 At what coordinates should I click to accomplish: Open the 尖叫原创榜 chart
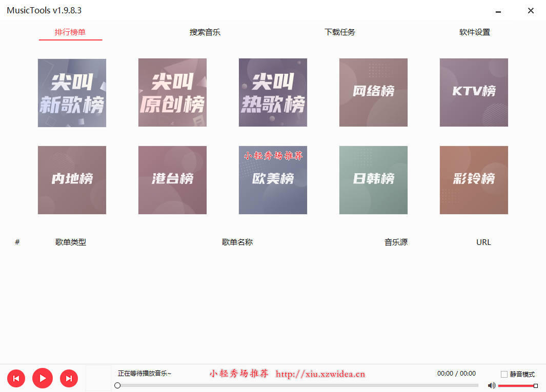[172, 93]
